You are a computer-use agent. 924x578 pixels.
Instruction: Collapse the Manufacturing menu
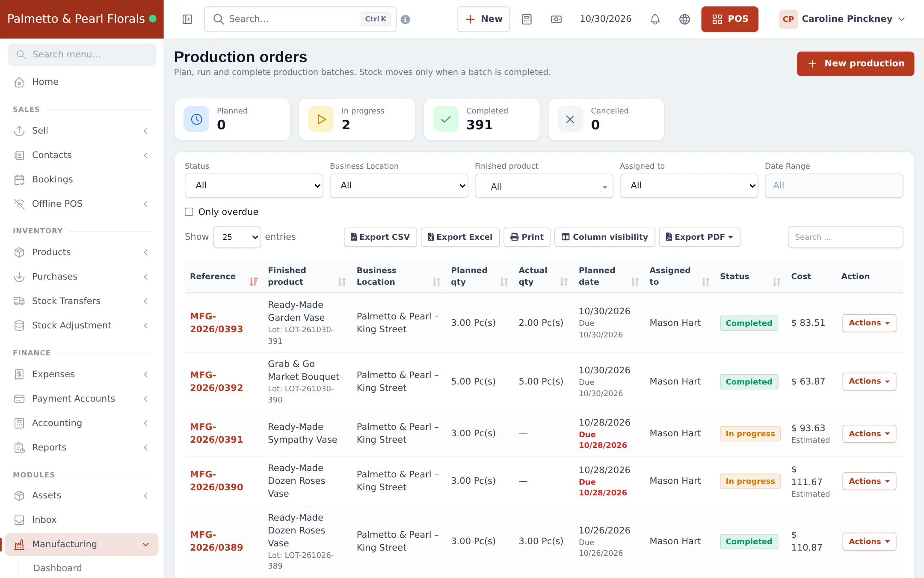pyautogui.click(x=82, y=544)
